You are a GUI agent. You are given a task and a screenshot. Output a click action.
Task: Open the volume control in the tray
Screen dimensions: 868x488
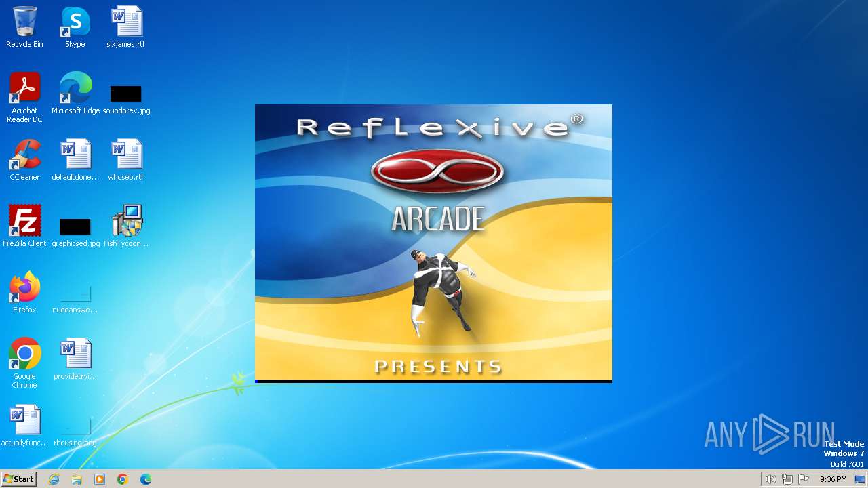click(770, 479)
